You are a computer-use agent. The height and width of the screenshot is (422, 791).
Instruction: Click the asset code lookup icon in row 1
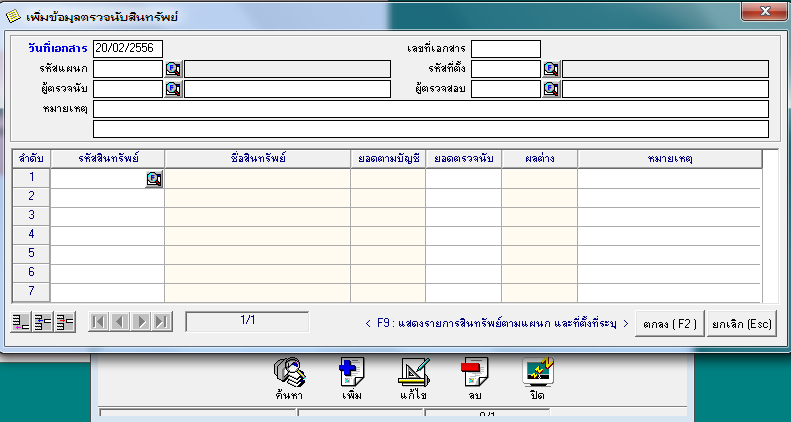click(x=154, y=179)
